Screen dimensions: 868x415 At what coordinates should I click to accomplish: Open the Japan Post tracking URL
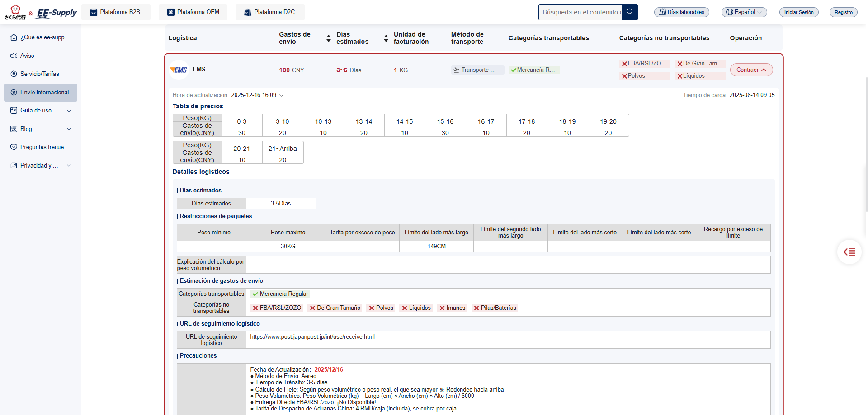pos(312,337)
